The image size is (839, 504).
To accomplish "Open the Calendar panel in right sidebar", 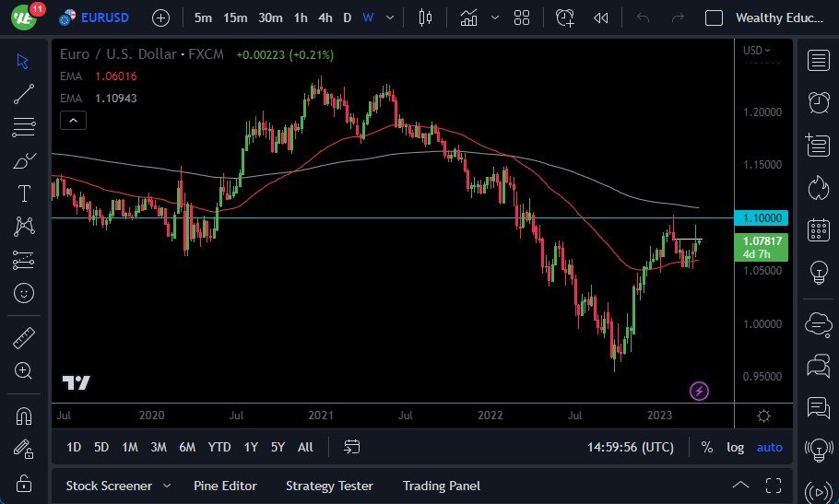I will pos(818,230).
